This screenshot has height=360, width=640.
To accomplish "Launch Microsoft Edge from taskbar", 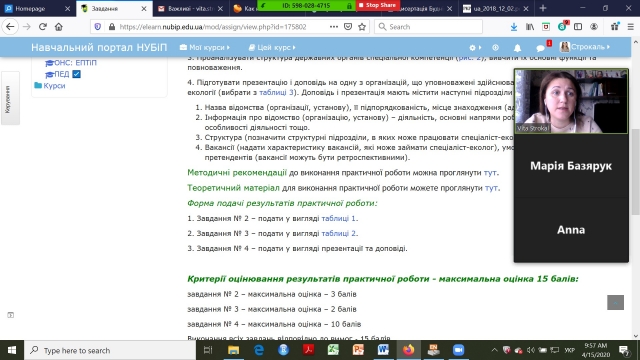I will pos(258,350).
